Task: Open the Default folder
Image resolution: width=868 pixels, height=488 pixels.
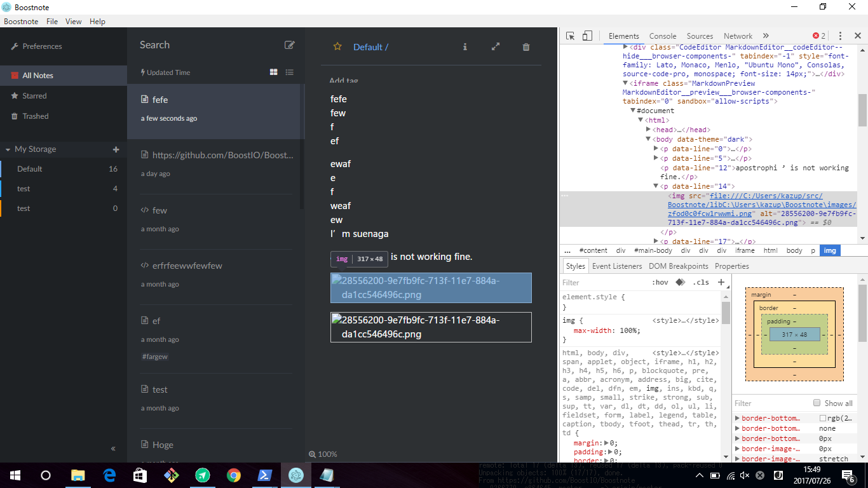Action: 64,169
